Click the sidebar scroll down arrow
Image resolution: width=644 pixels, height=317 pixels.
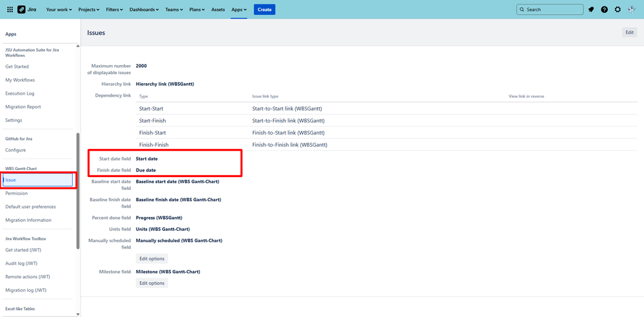coord(78,314)
